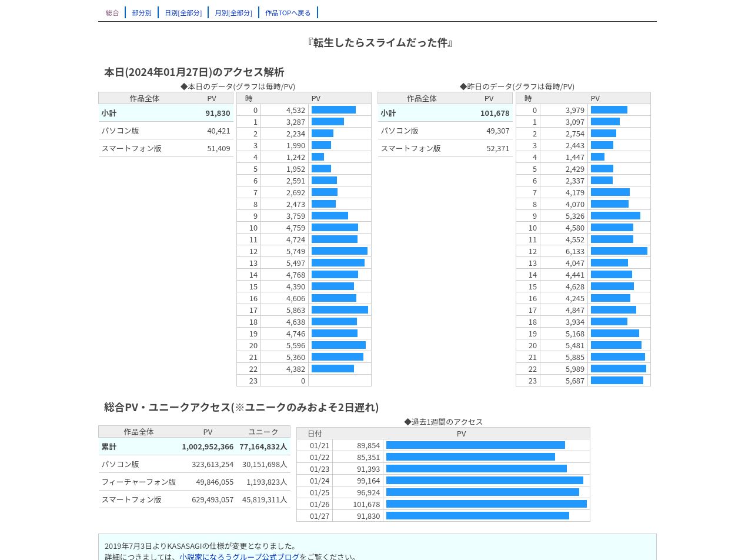This screenshot has width=755, height=560.
Task: Click the 累計 PV total 1,002,952,366
Action: pos(208,446)
